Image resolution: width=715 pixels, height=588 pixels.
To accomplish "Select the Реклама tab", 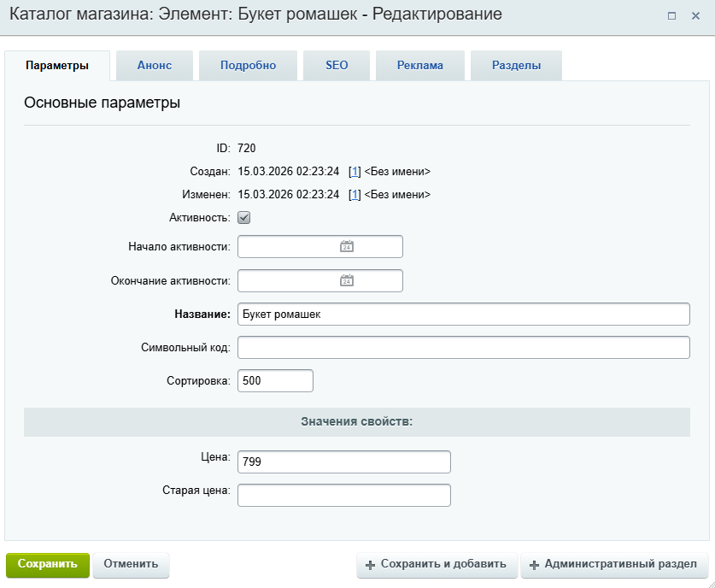I will [420, 66].
